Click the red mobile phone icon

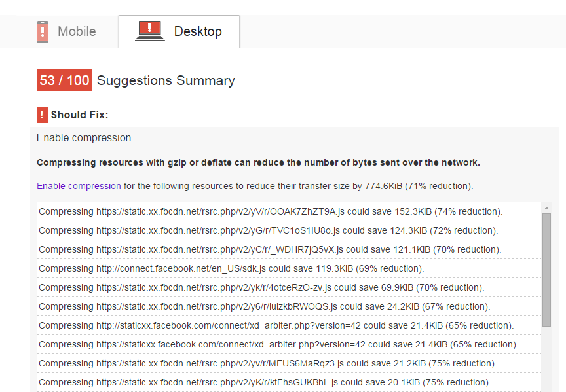[x=43, y=31]
